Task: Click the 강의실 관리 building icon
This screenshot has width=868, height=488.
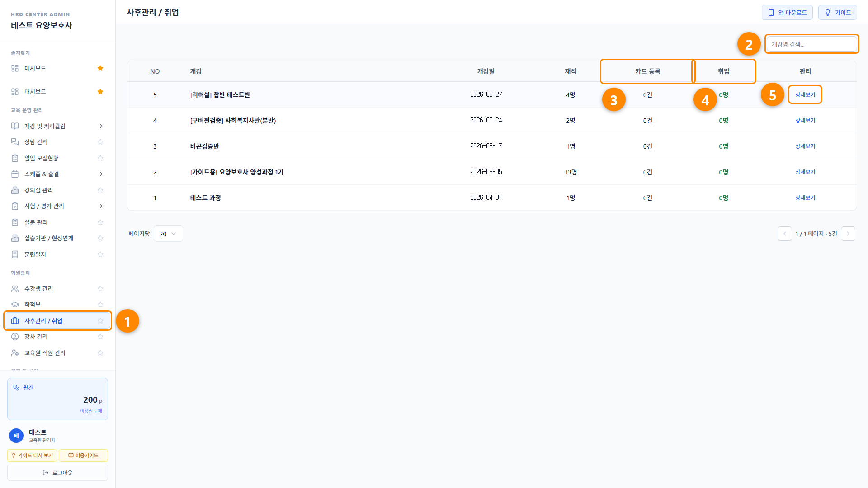Action: point(15,190)
